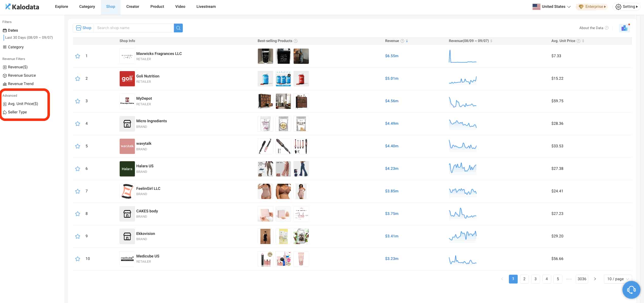644x303 pixels.
Task: Go to next page arrow
Action: (595, 279)
